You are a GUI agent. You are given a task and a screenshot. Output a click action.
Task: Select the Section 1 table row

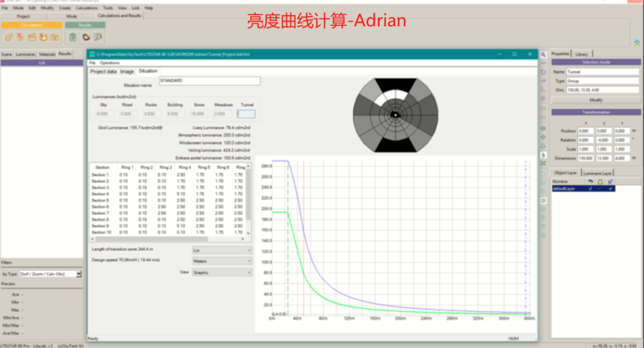tap(168, 175)
